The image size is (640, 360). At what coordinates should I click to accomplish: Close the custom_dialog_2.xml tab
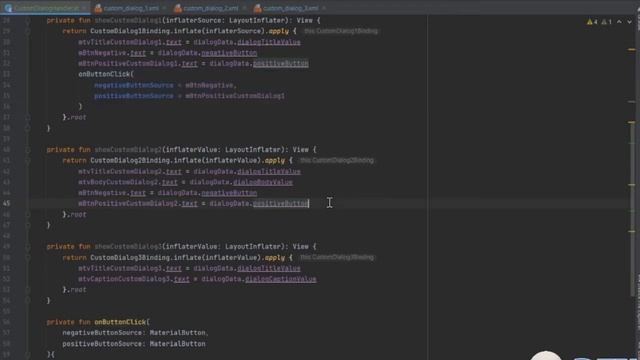pyautogui.click(x=244, y=8)
